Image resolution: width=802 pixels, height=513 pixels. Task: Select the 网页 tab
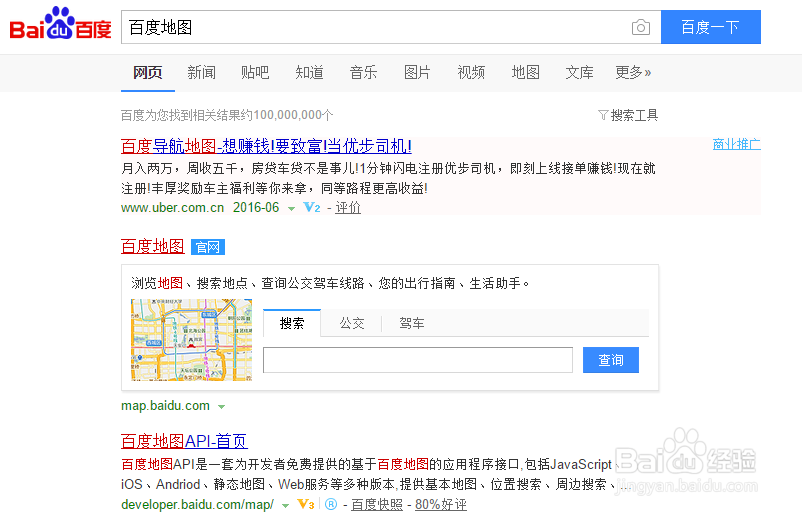pos(148,73)
